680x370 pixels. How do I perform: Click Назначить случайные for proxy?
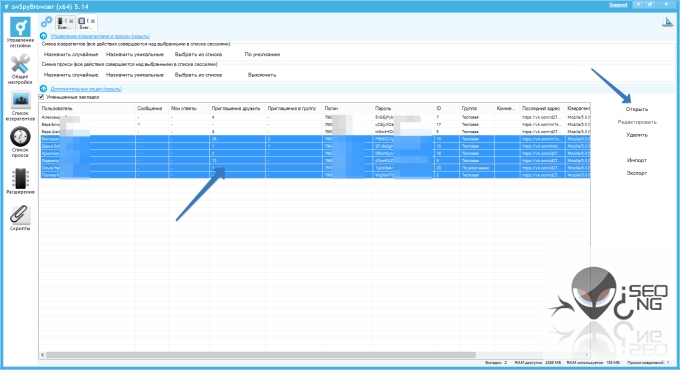[x=71, y=75]
